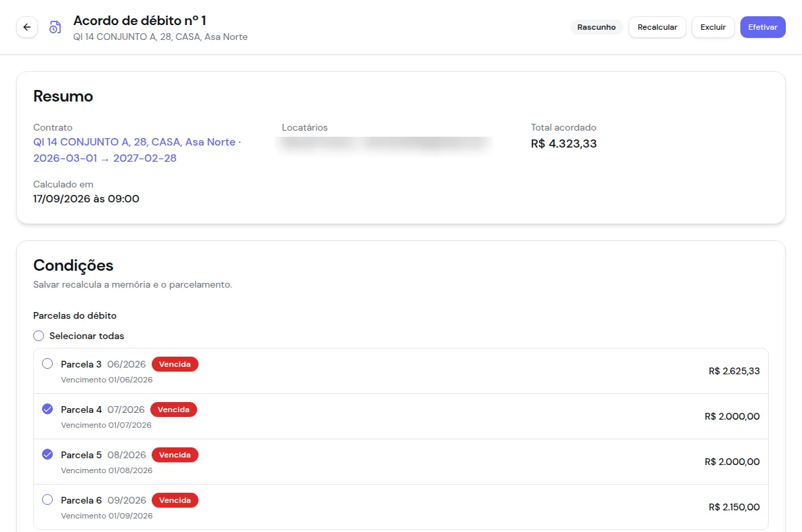Select the Parcela 3 checkbox
Image resolution: width=802 pixels, height=532 pixels.
pos(47,364)
